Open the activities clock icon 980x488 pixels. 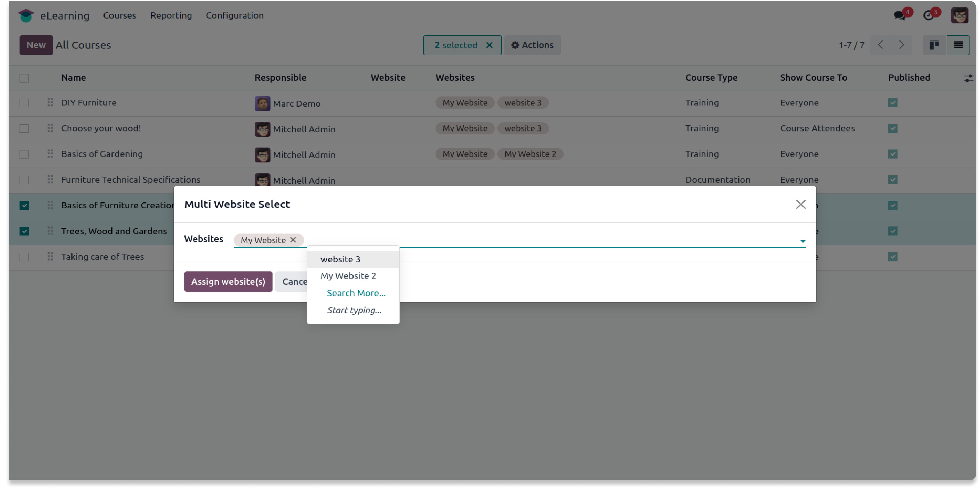pos(928,15)
